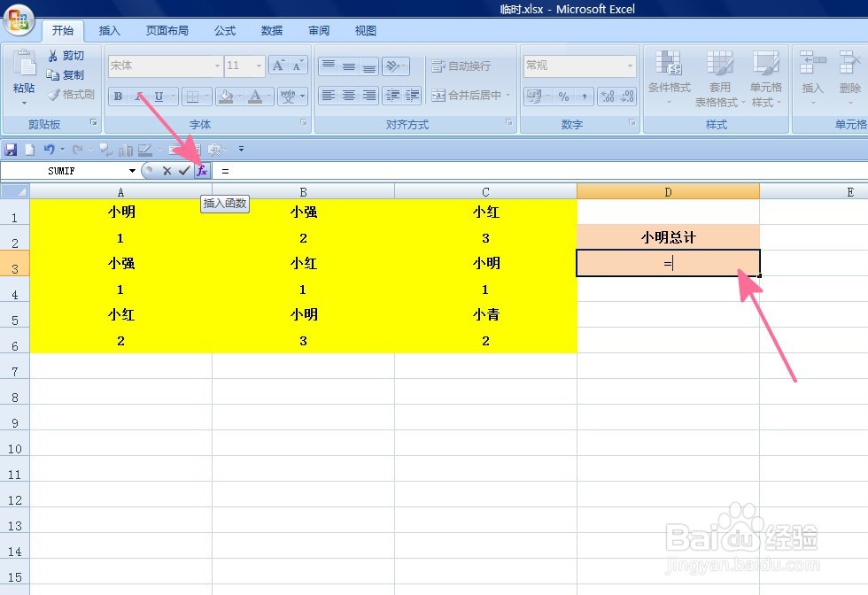868x595 pixels.
Task: Click the Decrease Font Size icon
Action: tap(298, 66)
